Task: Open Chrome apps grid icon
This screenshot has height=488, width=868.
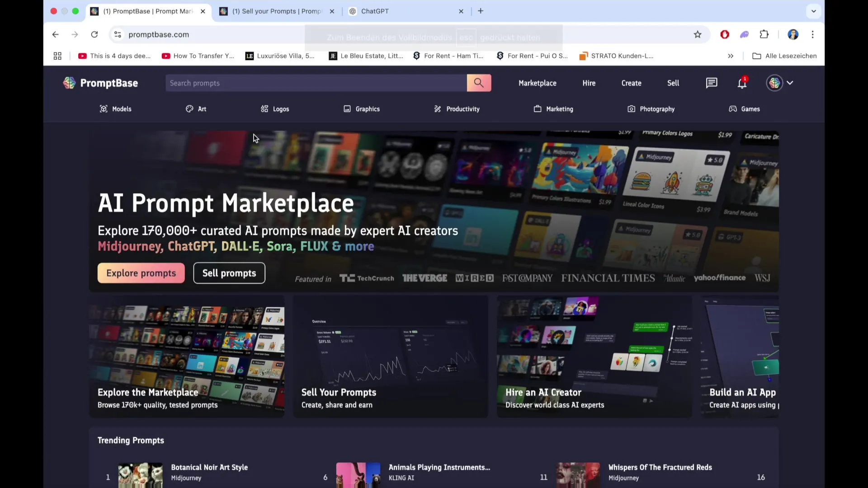Action: (57, 56)
